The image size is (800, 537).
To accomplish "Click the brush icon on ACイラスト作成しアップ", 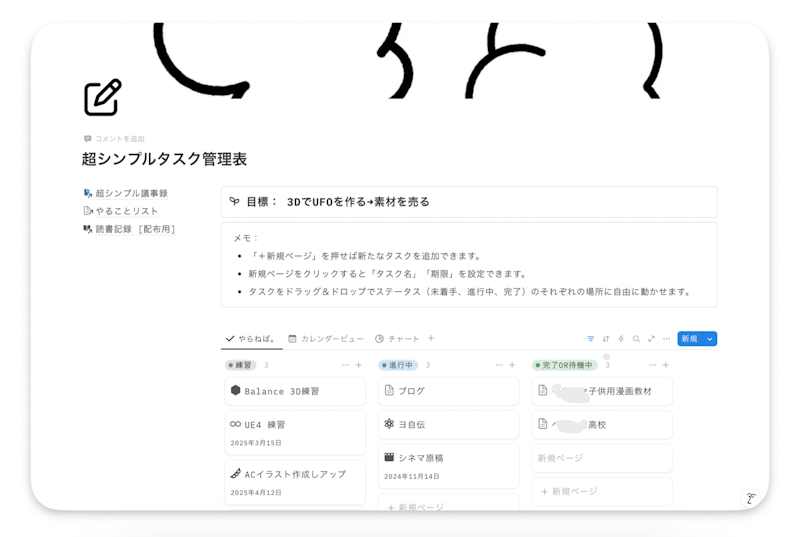I will pos(235,474).
